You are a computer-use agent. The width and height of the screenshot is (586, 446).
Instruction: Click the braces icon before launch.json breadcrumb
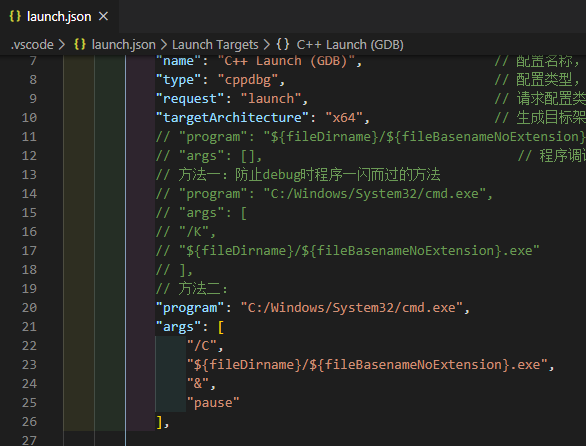80,44
